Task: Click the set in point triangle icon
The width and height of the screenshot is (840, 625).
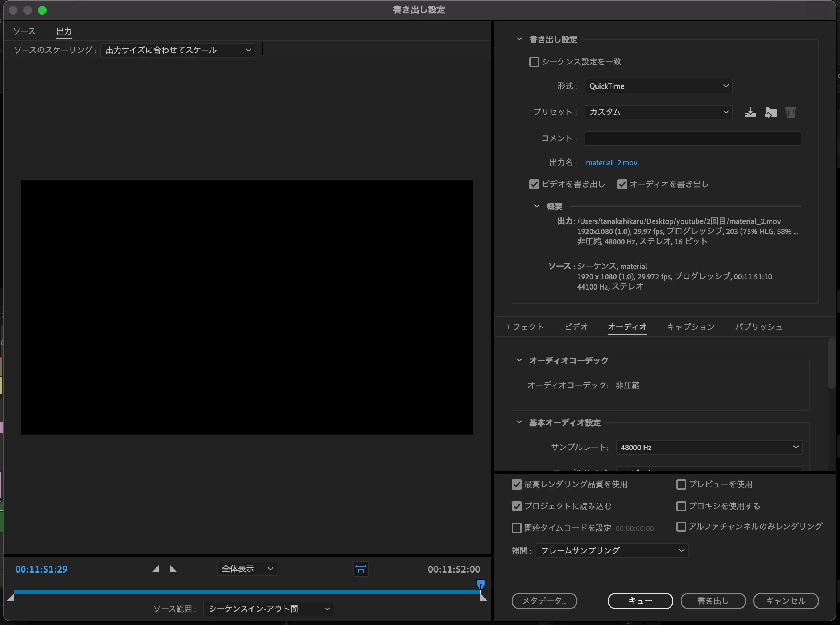Action: [x=156, y=569]
